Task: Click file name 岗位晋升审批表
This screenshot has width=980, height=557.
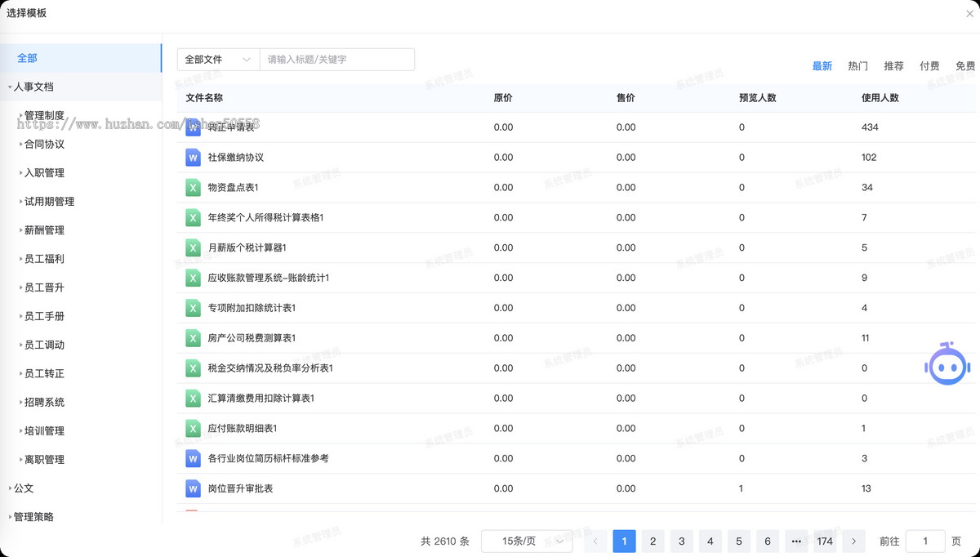Action: click(x=241, y=488)
